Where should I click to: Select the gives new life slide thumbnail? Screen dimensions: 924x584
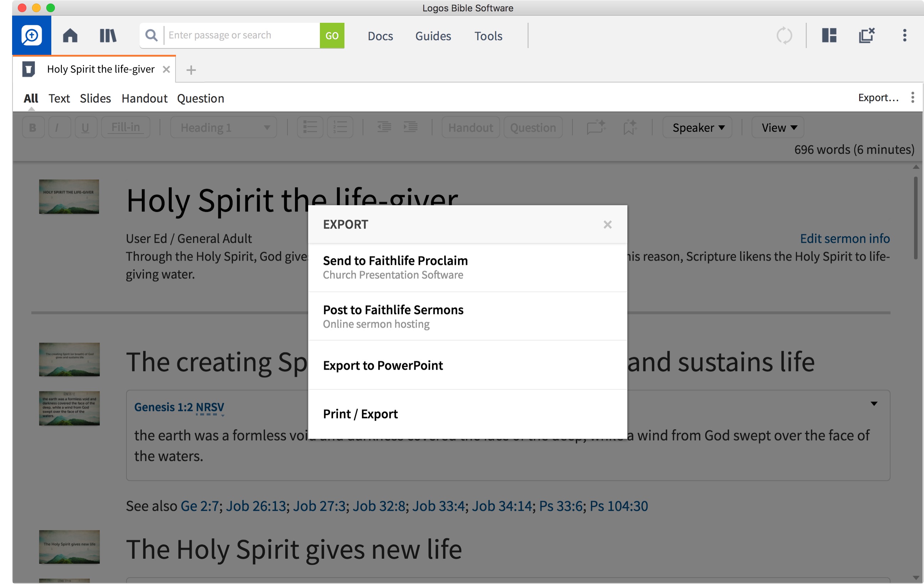point(69,547)
